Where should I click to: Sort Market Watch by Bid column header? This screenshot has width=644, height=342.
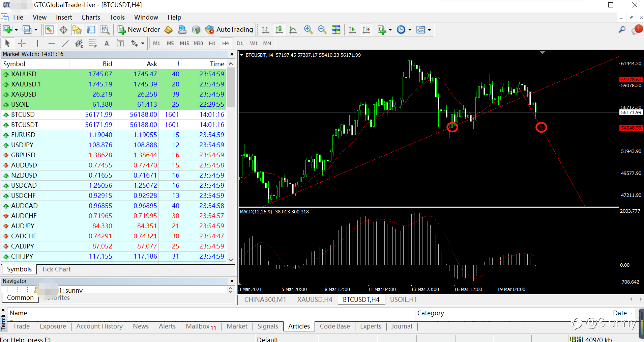92,64
